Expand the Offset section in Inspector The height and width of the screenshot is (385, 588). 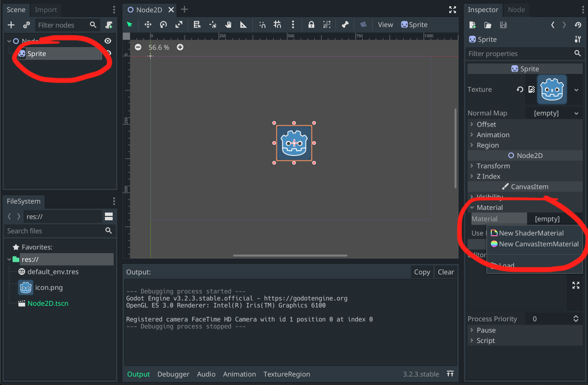[x=486, y=124]
